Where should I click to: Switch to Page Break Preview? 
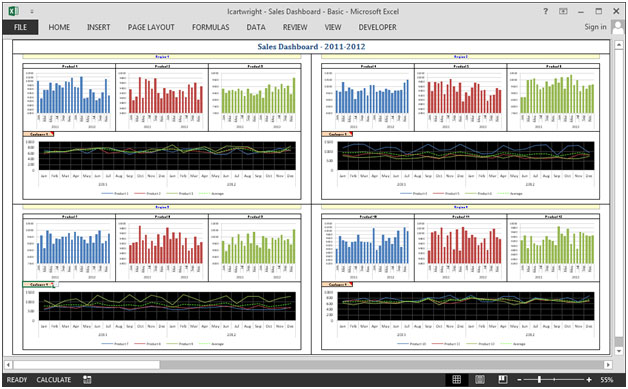503,379
